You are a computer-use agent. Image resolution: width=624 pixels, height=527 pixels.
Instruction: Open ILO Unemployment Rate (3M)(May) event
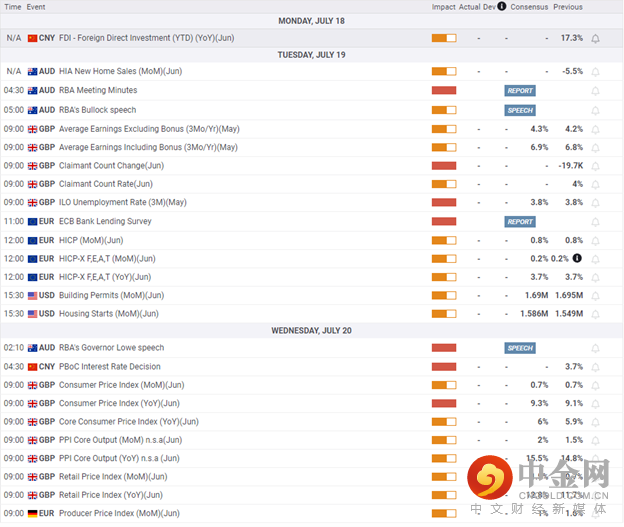pos(123,202)
